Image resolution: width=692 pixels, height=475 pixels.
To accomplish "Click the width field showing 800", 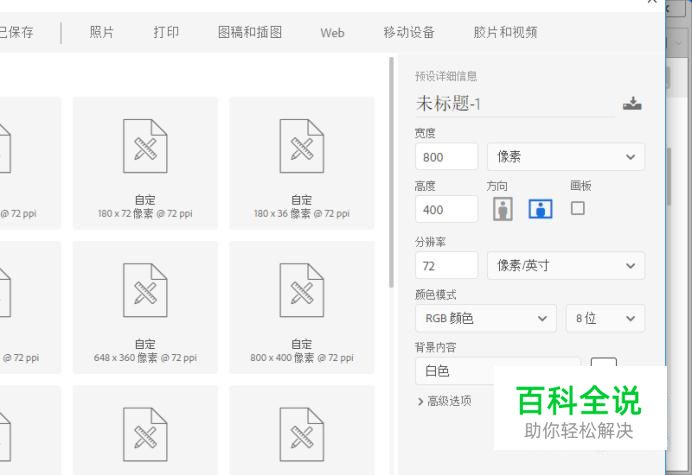I will pos(446,157).
